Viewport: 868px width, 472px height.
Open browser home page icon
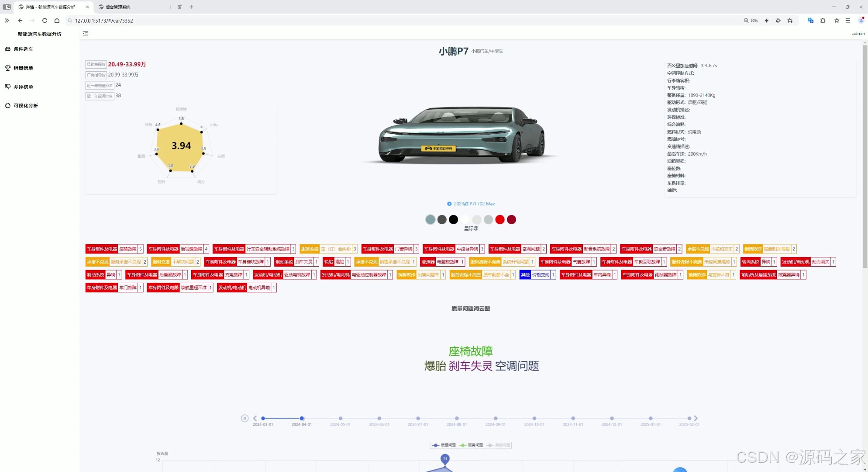click(57, 21)
